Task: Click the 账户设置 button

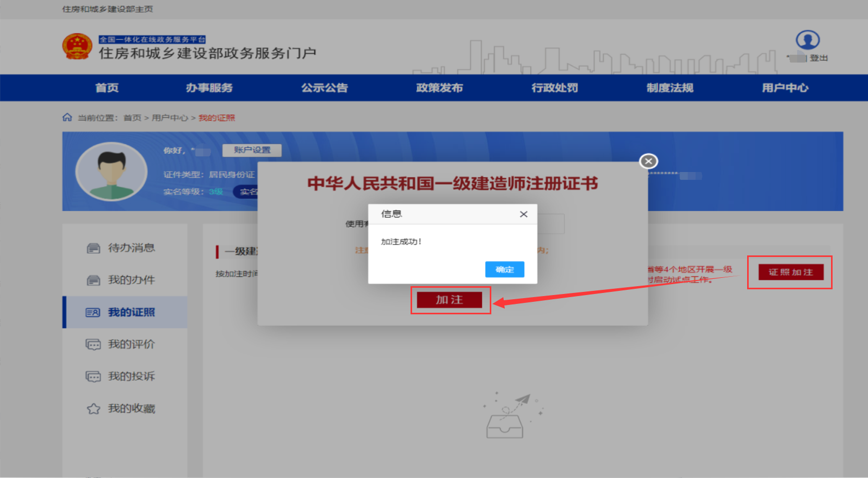Action: click(x=252, y=150)
